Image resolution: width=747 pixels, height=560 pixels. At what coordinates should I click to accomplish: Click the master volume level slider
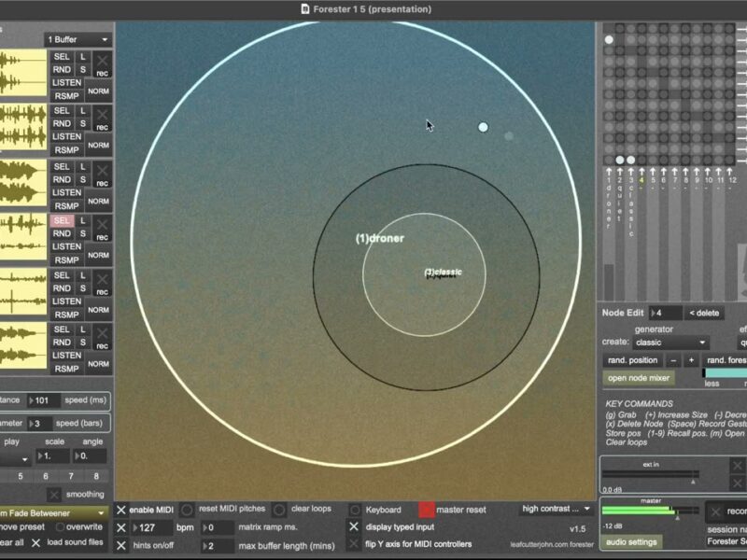tap(649, 511)
